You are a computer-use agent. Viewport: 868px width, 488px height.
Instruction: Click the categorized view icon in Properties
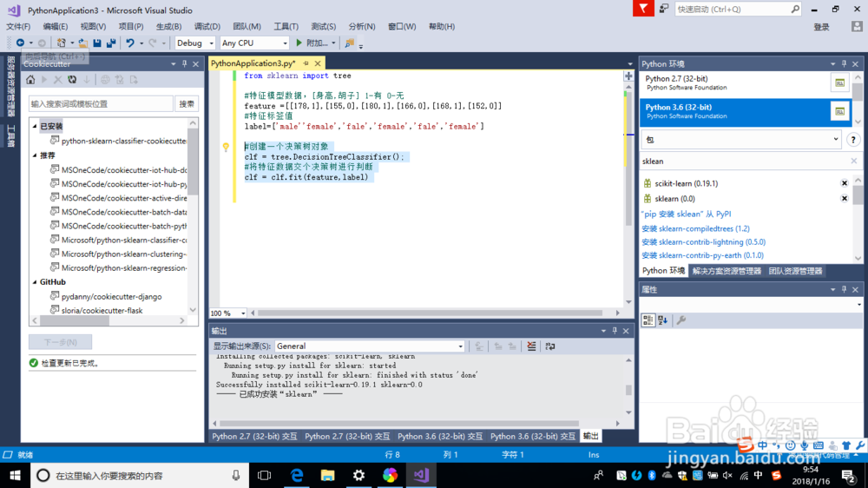[x=648, y=320]
